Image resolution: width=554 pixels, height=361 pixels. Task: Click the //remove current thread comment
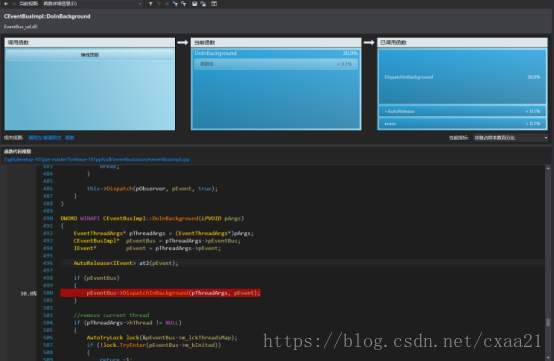click(111, 315)
